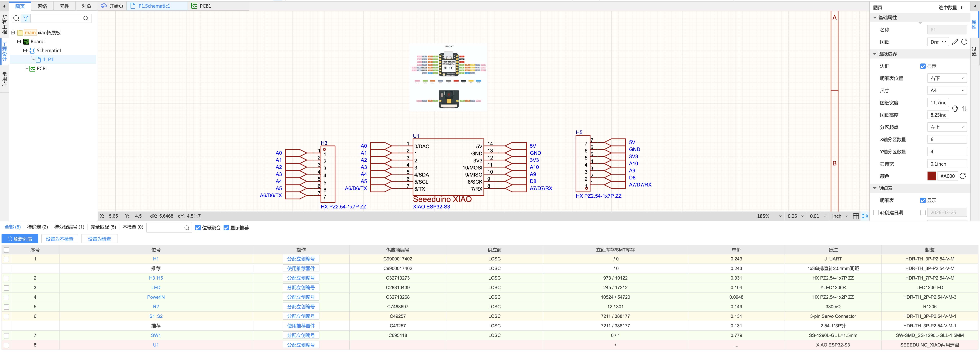The width and height of the screenshot is (980, 353).
Task: Click the blue snap icon in status bar
Action: (865, 216)
